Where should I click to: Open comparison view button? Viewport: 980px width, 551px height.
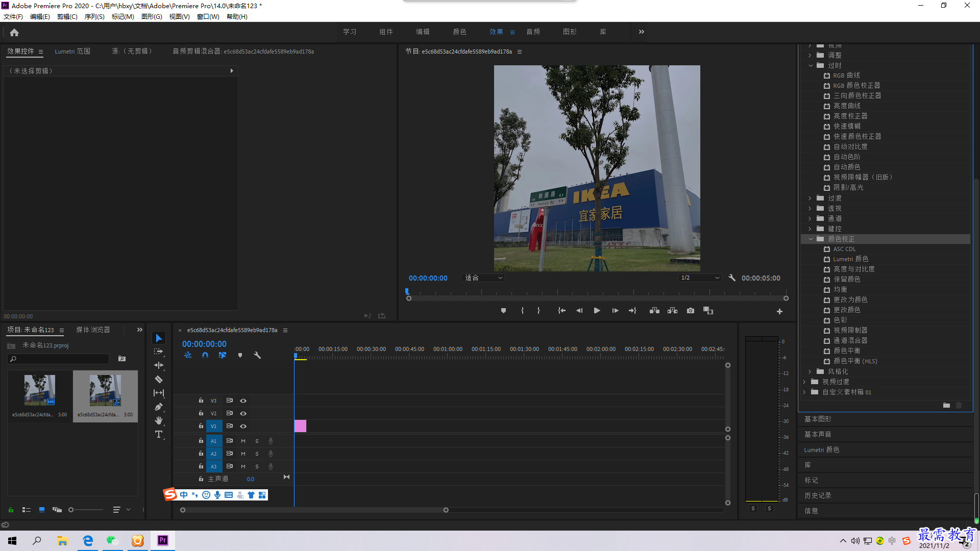point(708,311)
